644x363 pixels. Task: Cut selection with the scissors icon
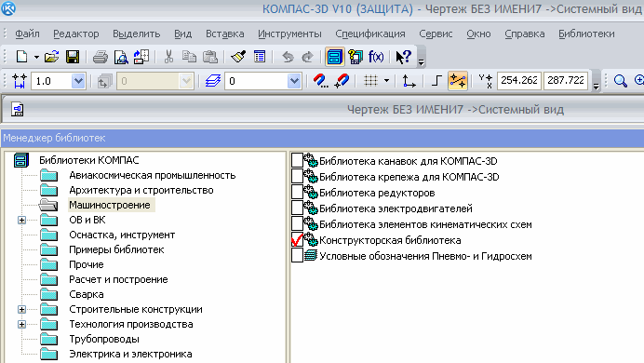(x=168, y=57)
